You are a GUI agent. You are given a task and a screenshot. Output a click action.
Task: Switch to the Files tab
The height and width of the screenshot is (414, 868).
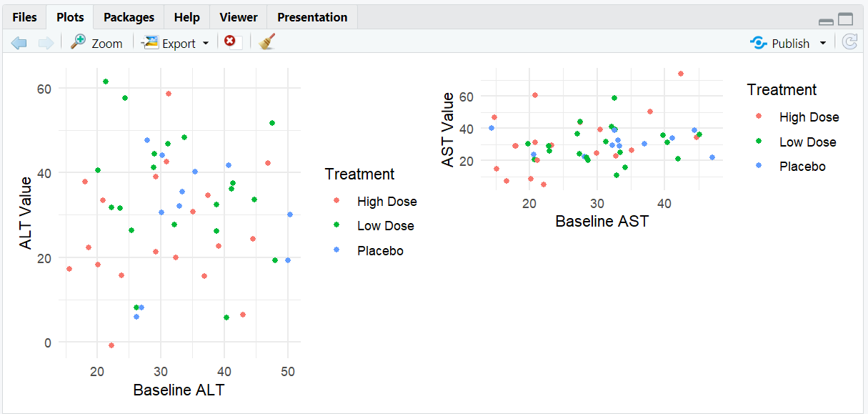pyautogui.click(x=24, y=17)
